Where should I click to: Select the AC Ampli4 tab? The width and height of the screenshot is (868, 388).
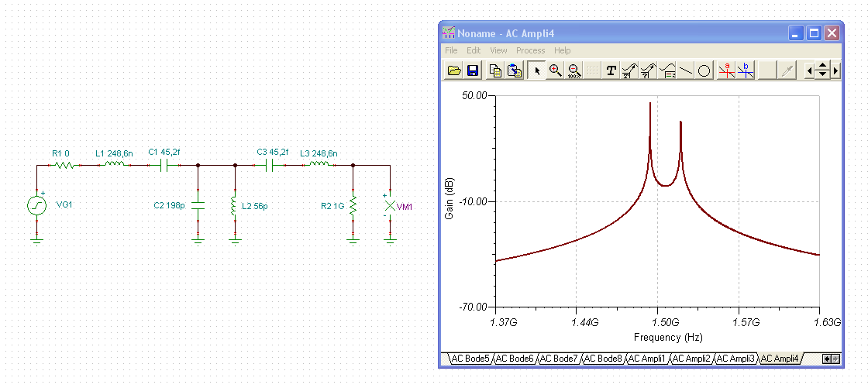coord(780,359)
